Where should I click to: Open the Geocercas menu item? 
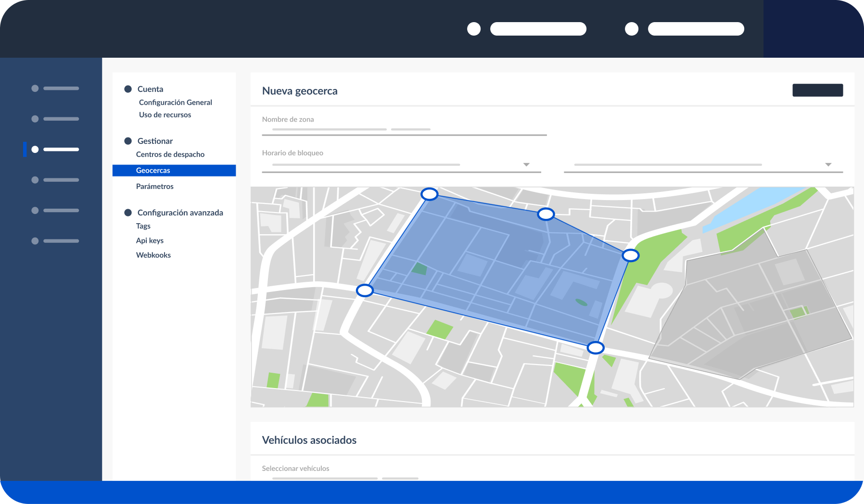pyautogui.click(x=153, y=171)
